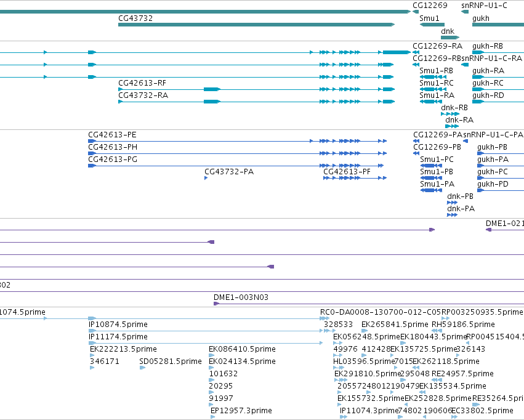Click protein label CG12269-PB
Viewport: 524px width, 420px height.
tap(437, 147)
